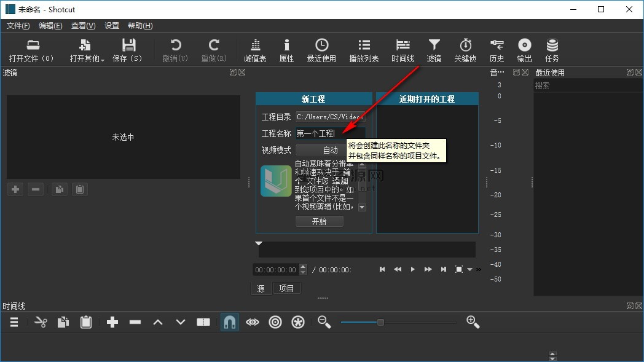Click the description scrollbar down arrow
Viewport: 644px width, 362px height.
[x=362, y=208]
